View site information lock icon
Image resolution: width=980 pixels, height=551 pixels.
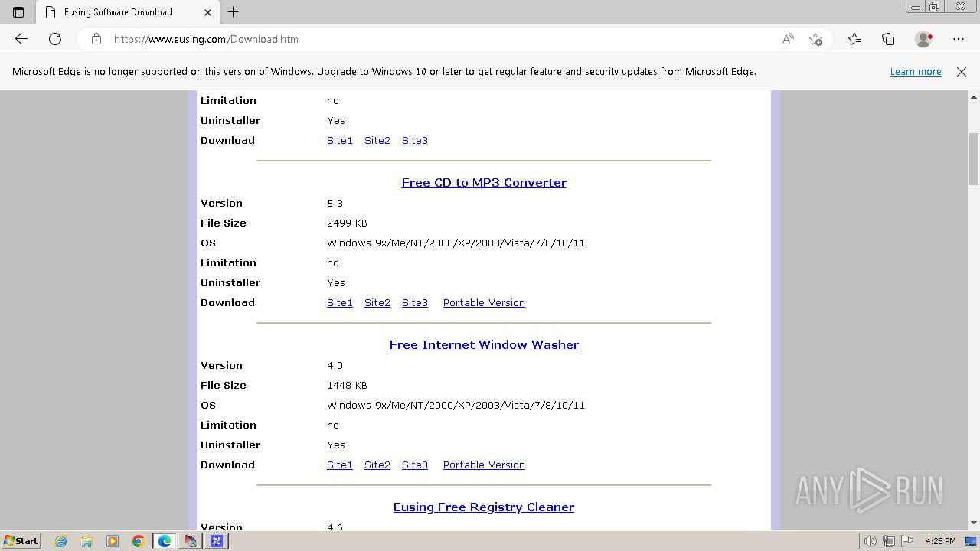click(96, 39)
